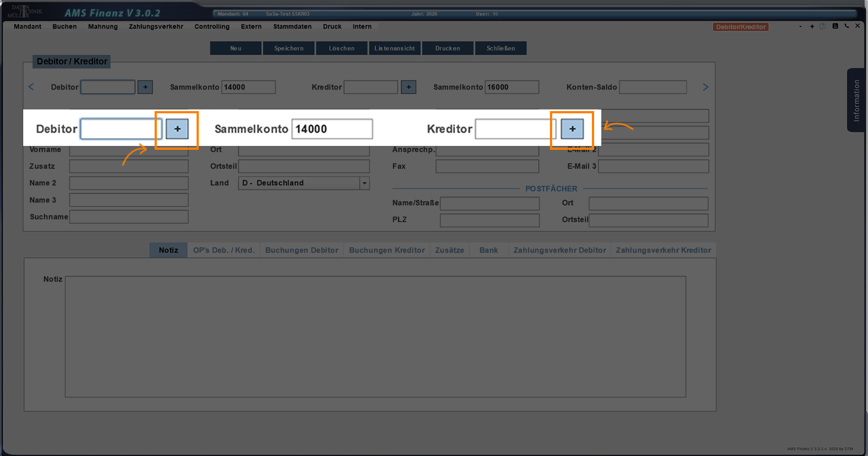The width and height of the screenshot is (868, 456).
Task: Click the plus button next to enlarged Debitor field
Action: click(177, 129)
